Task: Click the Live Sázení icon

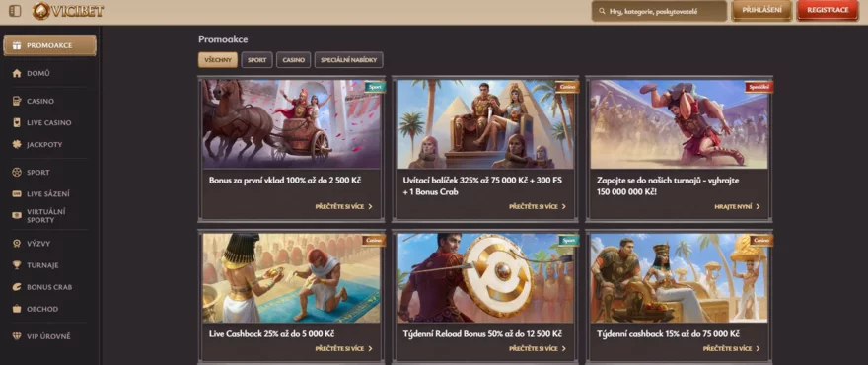Action: point(17,194)
